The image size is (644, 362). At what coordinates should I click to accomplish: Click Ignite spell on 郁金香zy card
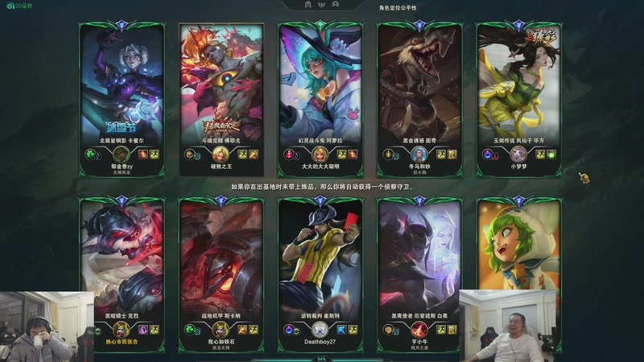click(143, 154)
